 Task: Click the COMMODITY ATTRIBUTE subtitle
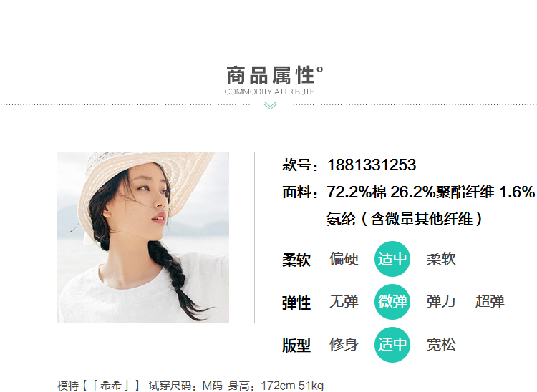tap(269, 92)
